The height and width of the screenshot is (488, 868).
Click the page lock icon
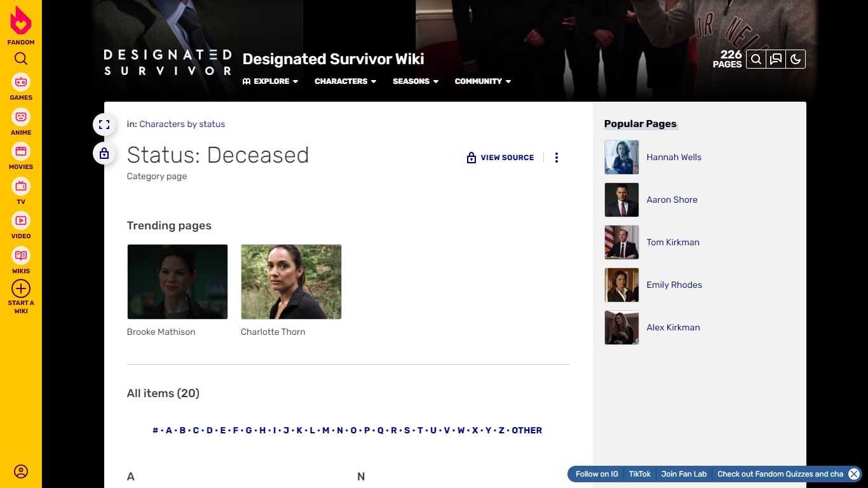pos(104,153)
